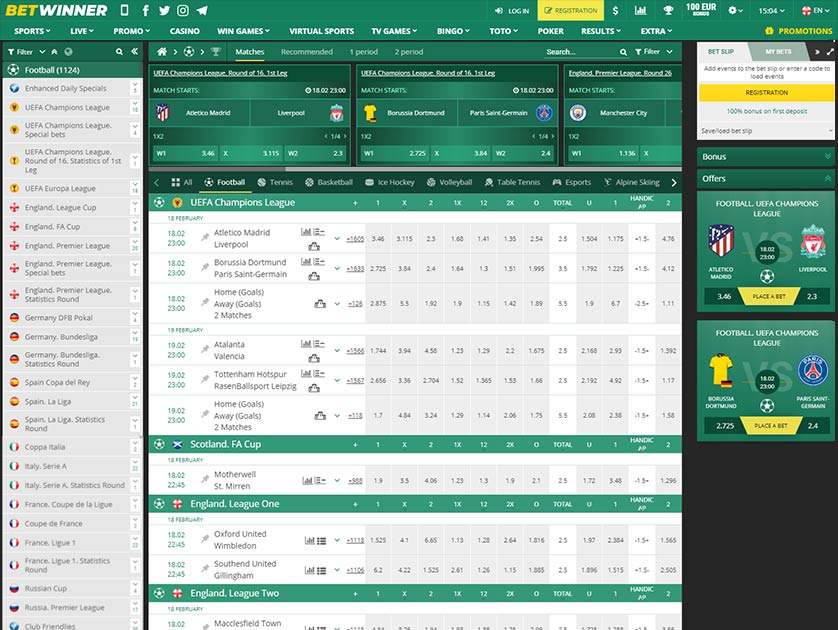Screen dimensions: 838x630
Task: Expand England. FA Cup sidebar chevron
Action: pos(135,227)
